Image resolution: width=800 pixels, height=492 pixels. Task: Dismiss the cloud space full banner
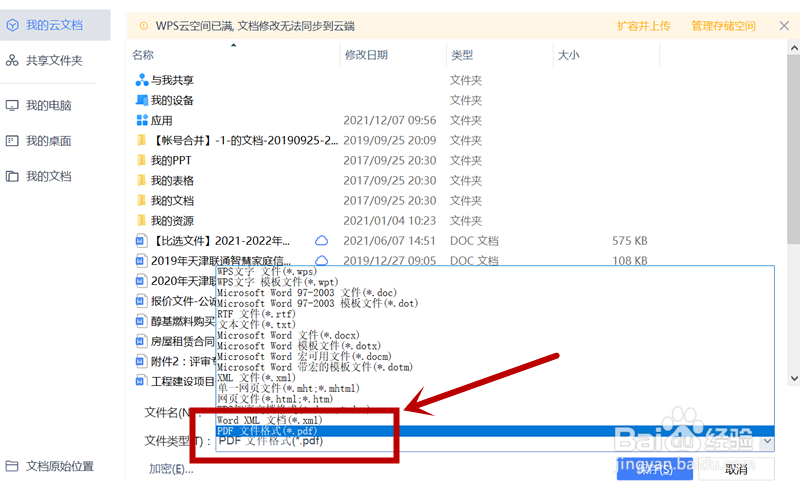784,26
